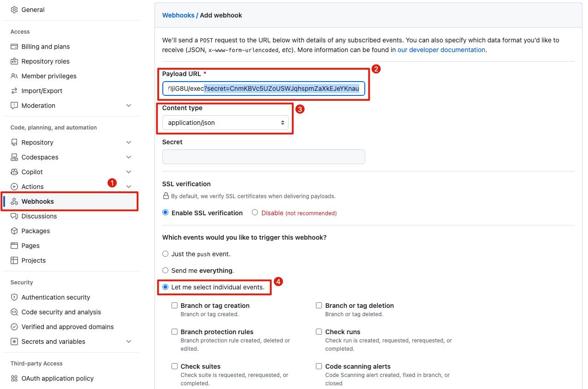The image size is (588, 389).
Task: Open our developer documentation link
Action: [441, 50]
